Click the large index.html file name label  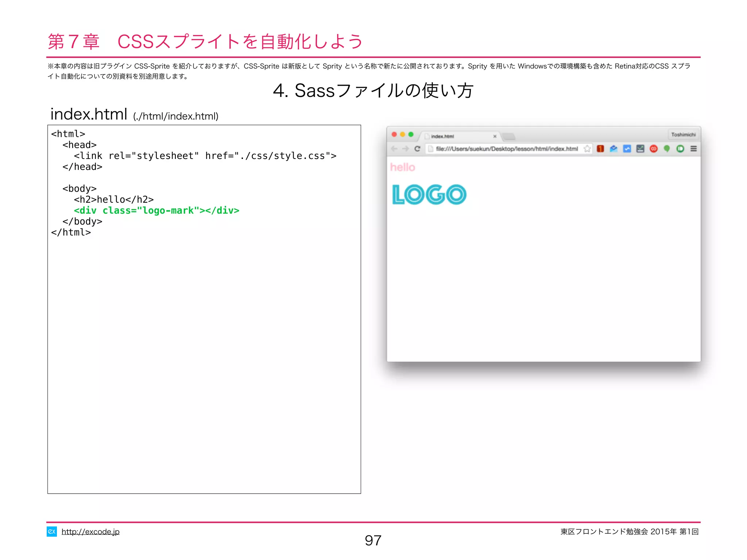click(x=89, y=114)
